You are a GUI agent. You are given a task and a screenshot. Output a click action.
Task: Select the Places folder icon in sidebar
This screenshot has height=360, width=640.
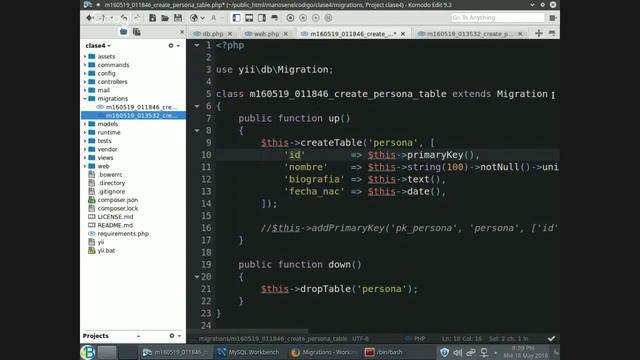pyautogui.click(x=124, y=32)
